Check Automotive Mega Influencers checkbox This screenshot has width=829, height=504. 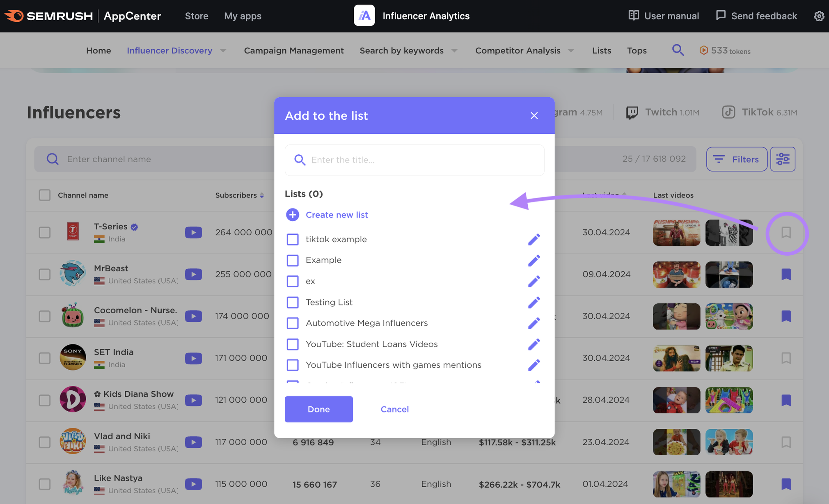[293, 323]
